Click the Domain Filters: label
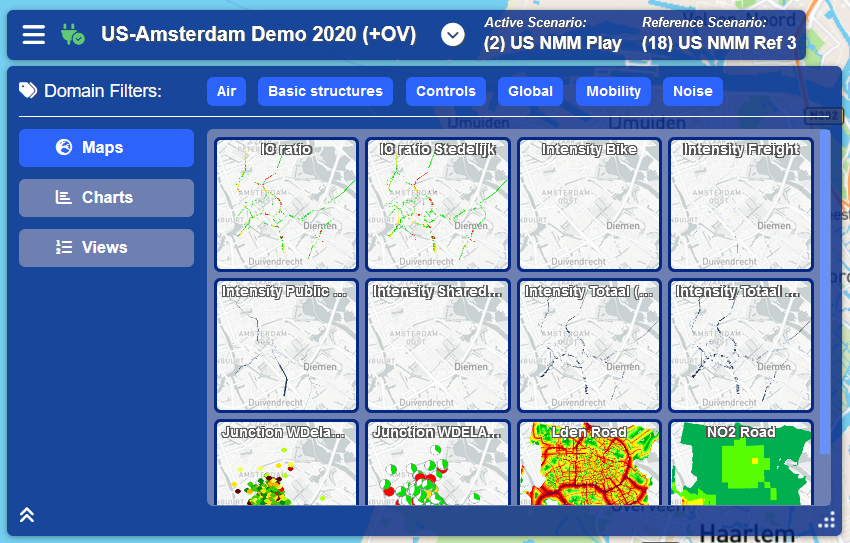 point(102,90)
